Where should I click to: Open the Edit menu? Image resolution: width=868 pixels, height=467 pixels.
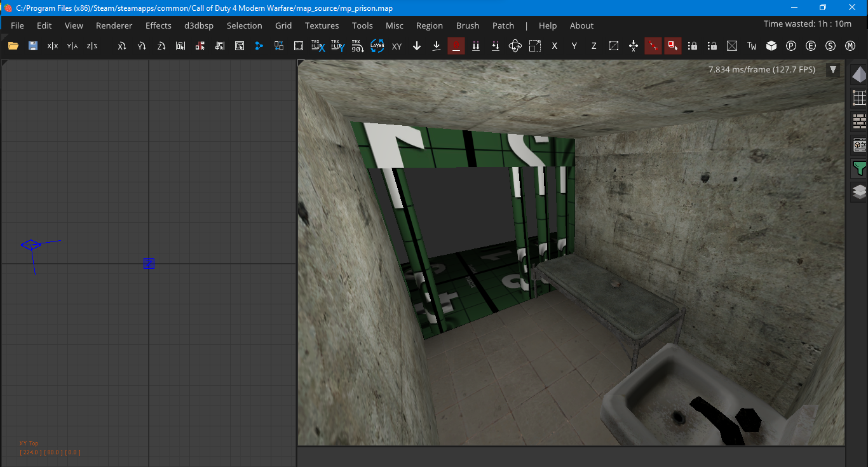point(44,25)
